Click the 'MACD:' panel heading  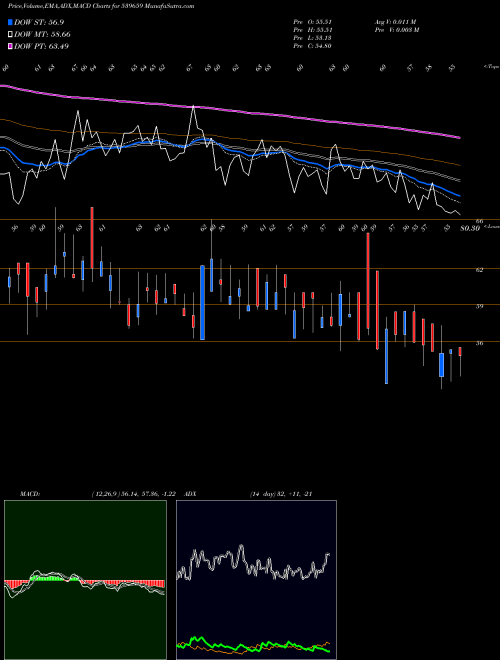(x=30, y=493)
